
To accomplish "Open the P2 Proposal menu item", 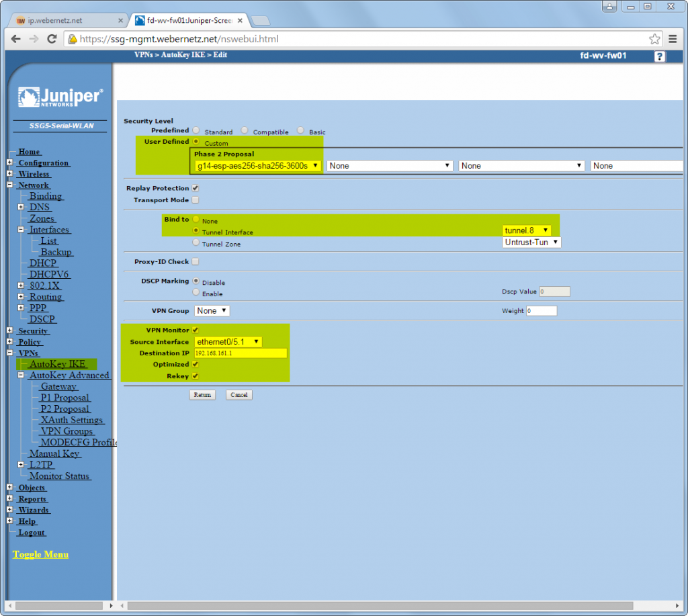I will pyautogui.click(x=65, y=409).
